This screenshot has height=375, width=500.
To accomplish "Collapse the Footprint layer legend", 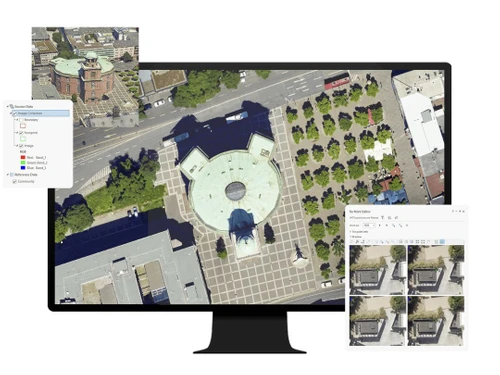I will [17, 133].
